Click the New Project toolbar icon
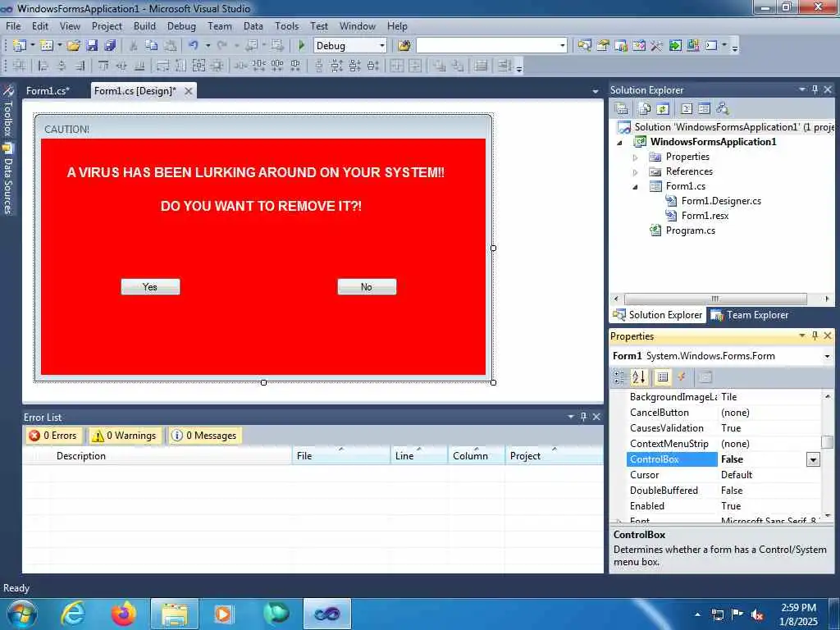This screenshot has width=840, height=630. tap(20, 46)
